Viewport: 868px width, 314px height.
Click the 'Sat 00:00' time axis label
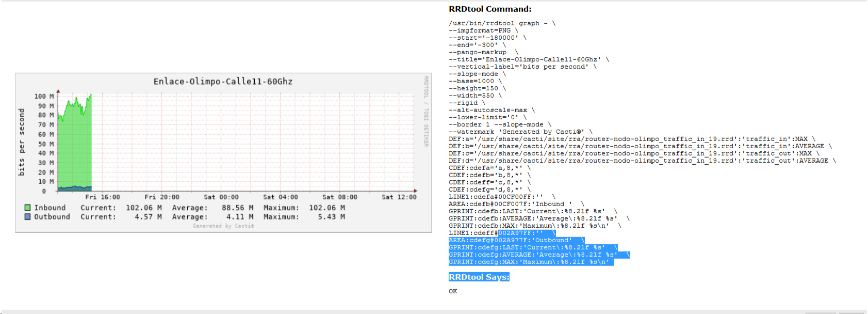pos(221,197)
